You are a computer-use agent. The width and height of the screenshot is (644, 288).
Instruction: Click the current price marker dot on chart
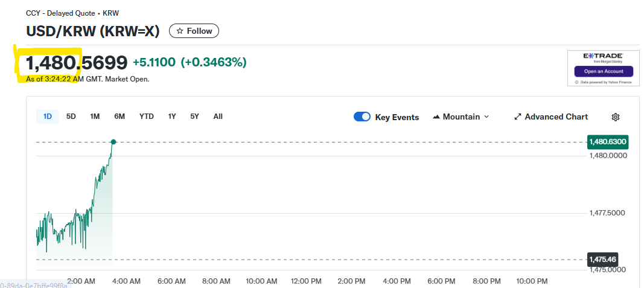[x=113, y=142]
